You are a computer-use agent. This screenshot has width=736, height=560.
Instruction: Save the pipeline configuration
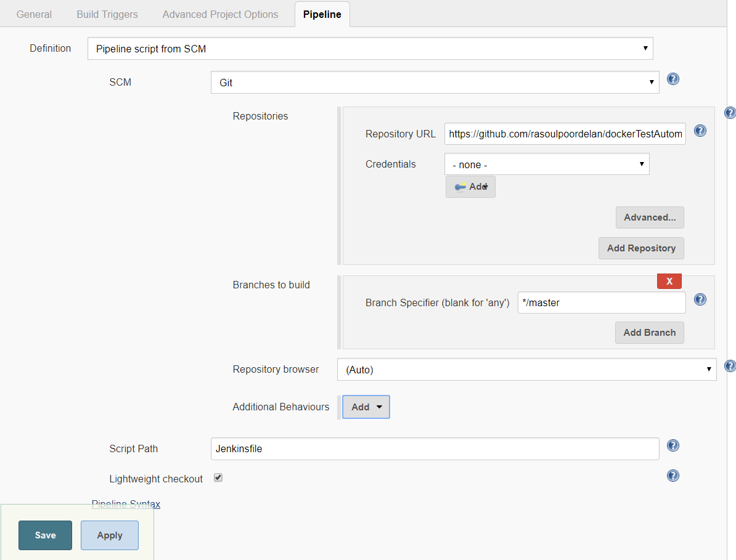(45, 535)
